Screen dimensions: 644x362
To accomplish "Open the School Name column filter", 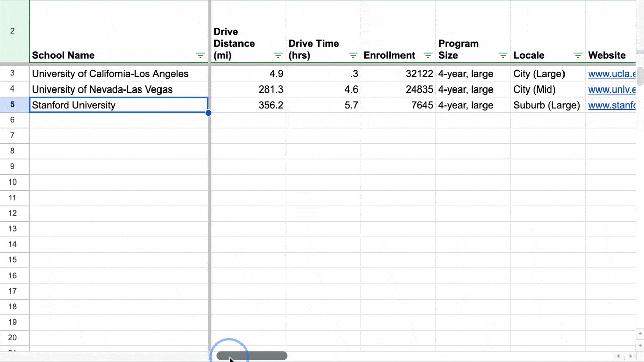I will [x=200, y=55].
